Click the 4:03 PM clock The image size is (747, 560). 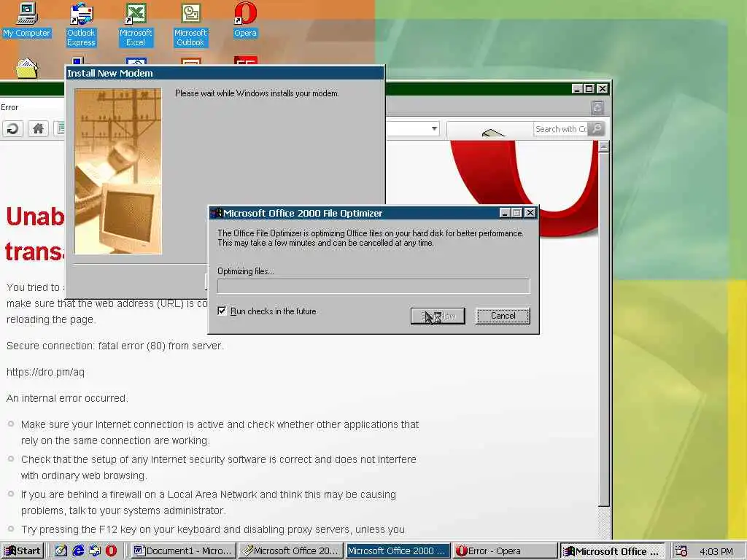point(716,551)
